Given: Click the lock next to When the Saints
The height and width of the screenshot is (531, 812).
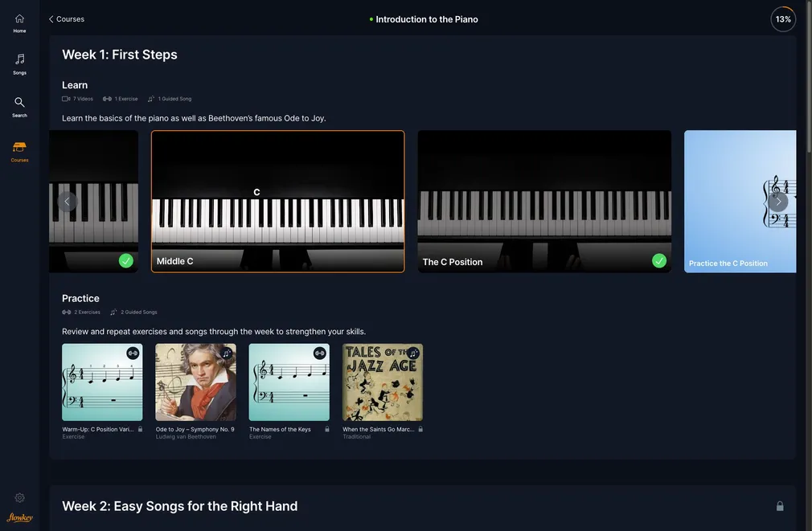Looking at the screenshot, I should pyautogui.click(x=420, y=429).
